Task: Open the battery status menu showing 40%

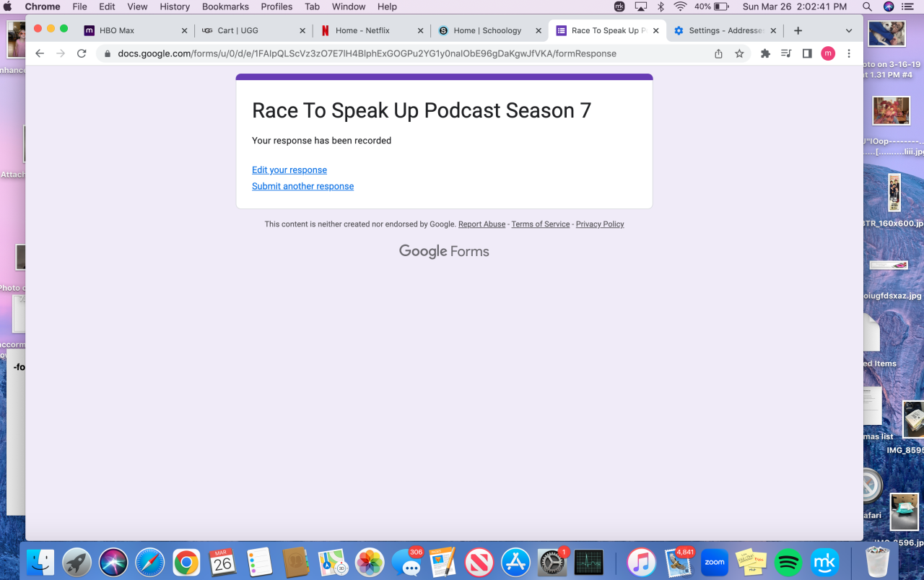Action: coord(712,6)
